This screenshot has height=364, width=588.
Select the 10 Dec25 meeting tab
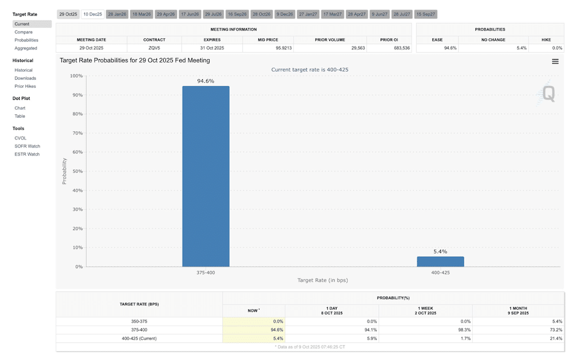[x=92, y=14]
